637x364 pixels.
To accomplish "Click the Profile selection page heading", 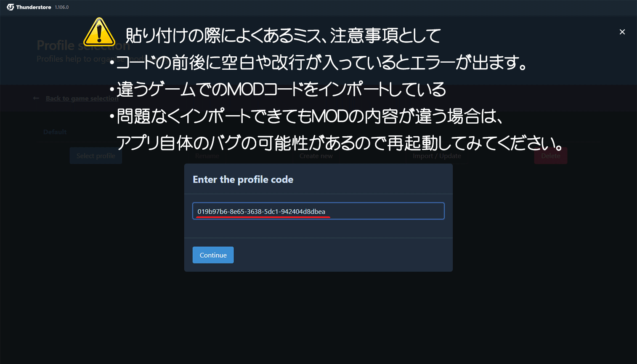I will [x=83, y=45].
